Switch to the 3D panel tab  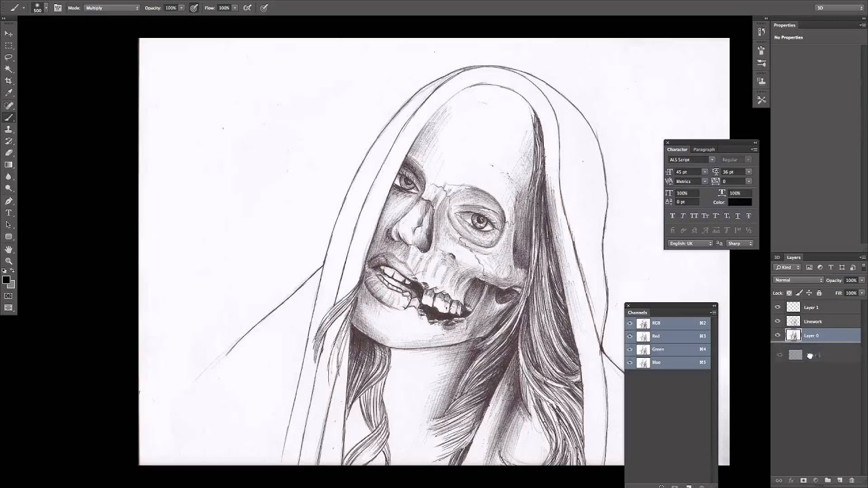(777, 258)
